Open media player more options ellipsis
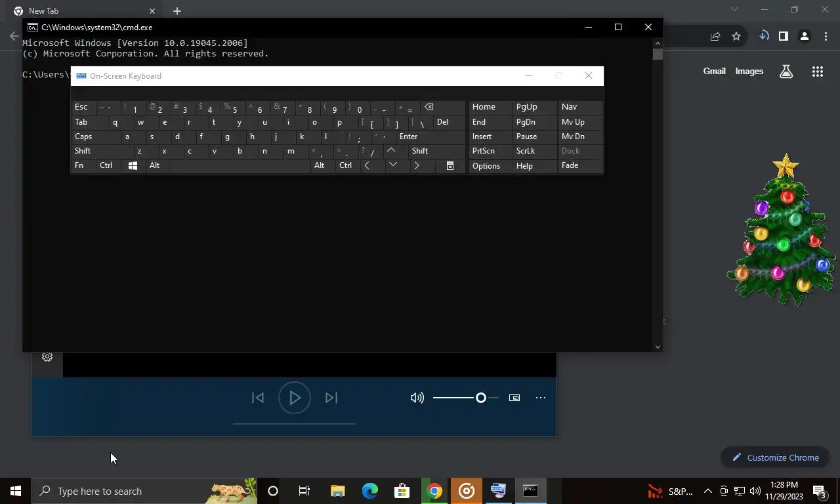 point(541,398)
